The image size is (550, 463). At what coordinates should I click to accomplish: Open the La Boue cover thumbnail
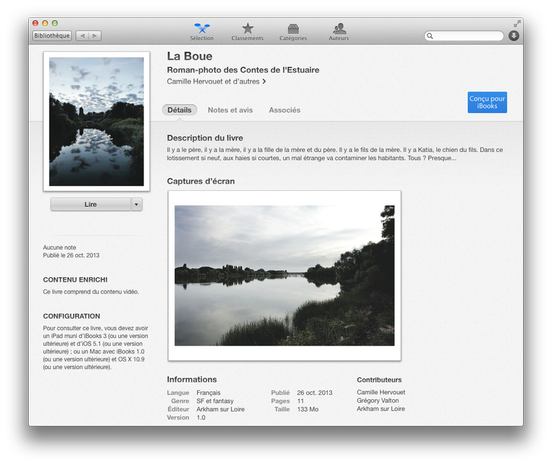pyautogui.click(x=96, y=121)
